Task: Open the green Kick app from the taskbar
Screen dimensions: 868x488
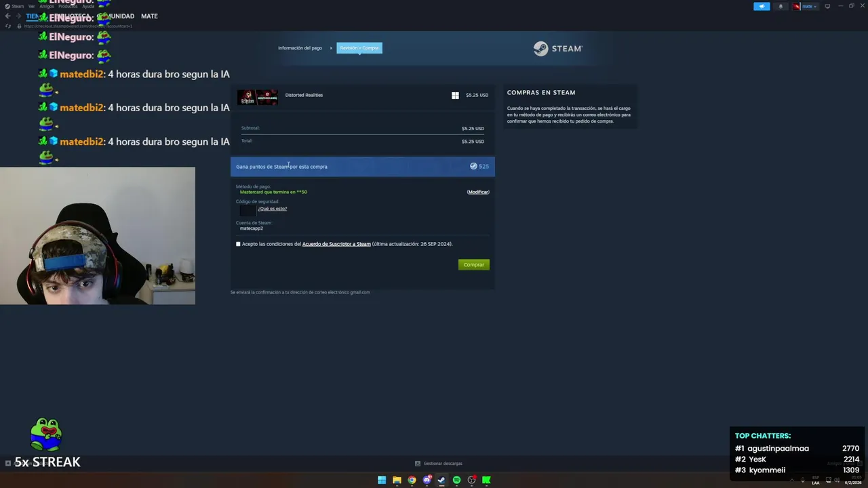Action: pos(486,480)
